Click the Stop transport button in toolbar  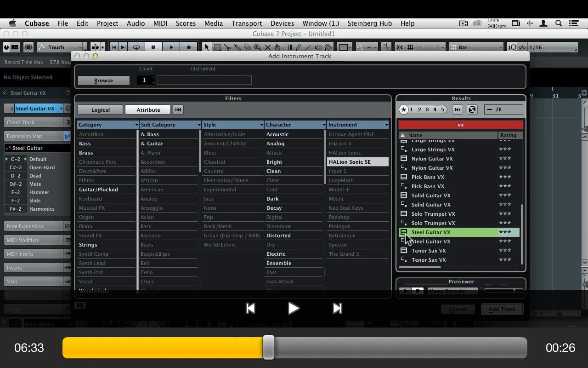point(153,47)
